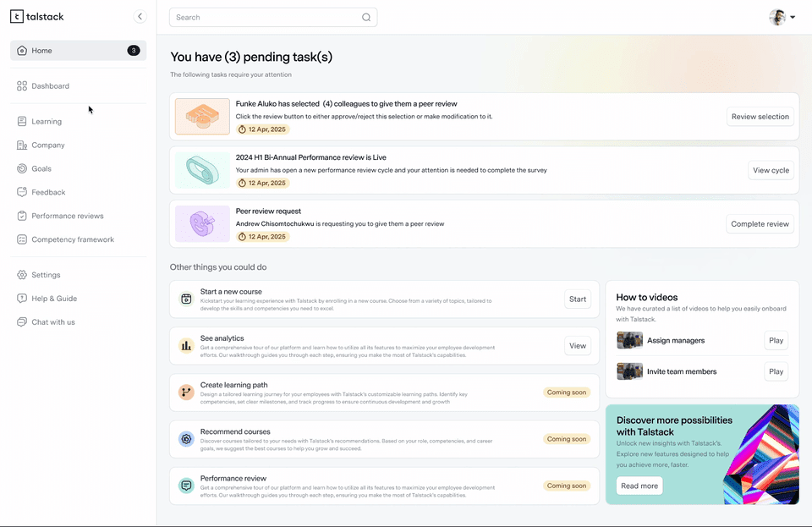Open the Performance review document icon
The width and height of the screenshot is (812, 527).
pos(185,486)
